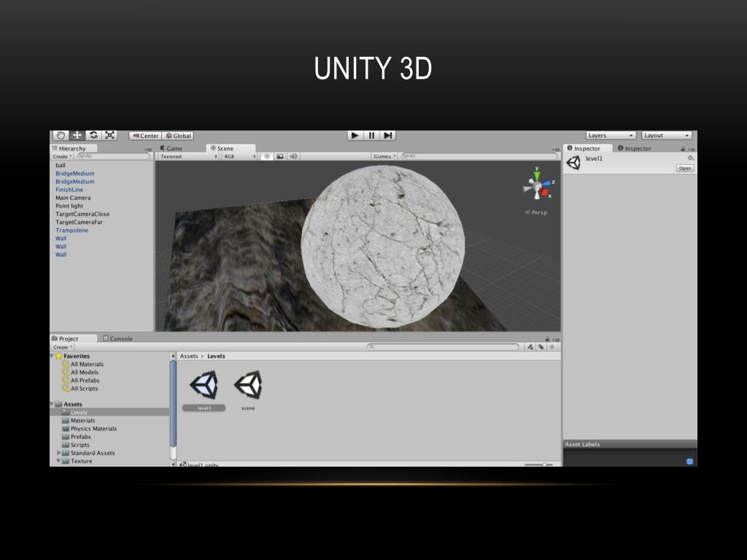The width and height of the screenshot is (747, 560).
Task: Start play mode with the Play button
Action: [x=355, y=135]
